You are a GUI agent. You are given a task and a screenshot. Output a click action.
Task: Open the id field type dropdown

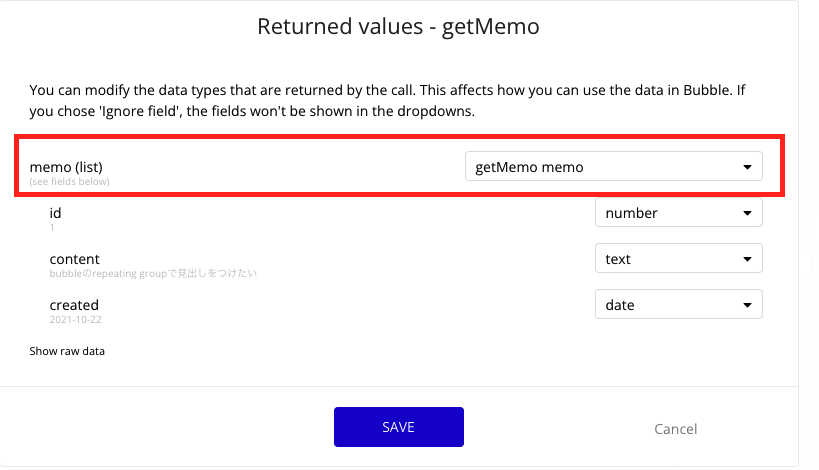677,213
